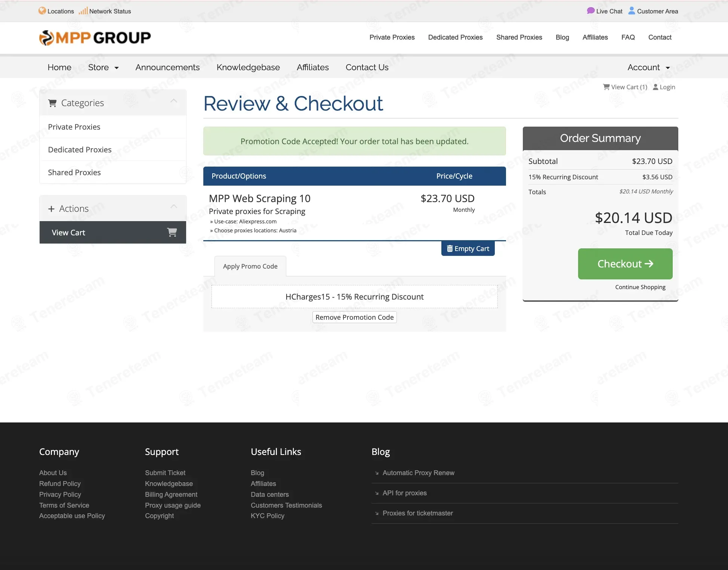Open API for proxies blog post
This screenshot has height=570, width=728.
click(x=405, y=493)
